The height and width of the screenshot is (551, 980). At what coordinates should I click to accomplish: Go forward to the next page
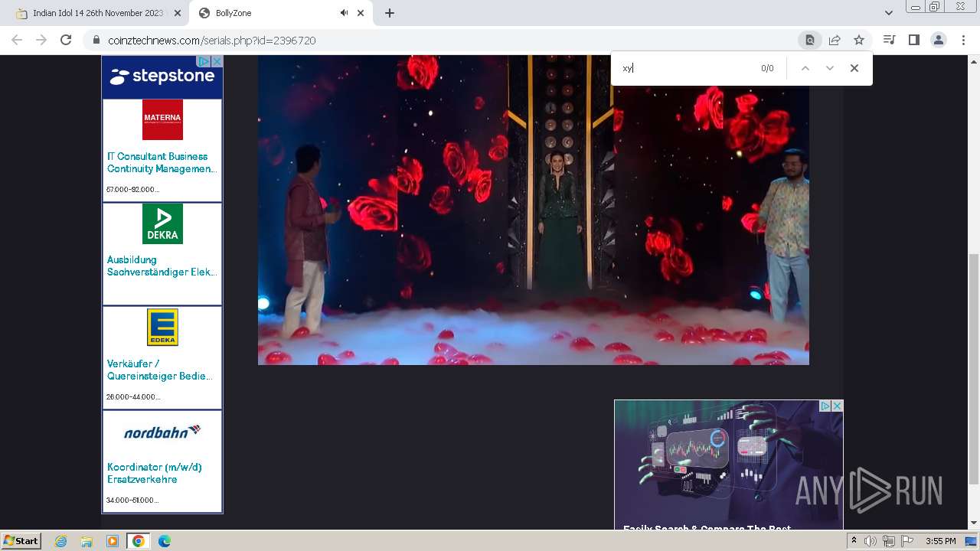[x=41, y=40]
